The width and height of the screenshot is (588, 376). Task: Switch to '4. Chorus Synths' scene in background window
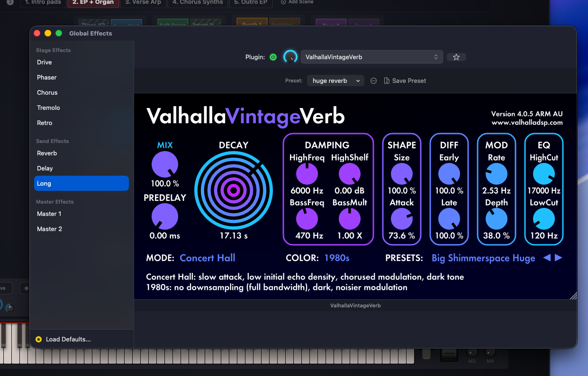tap(198, 2)
